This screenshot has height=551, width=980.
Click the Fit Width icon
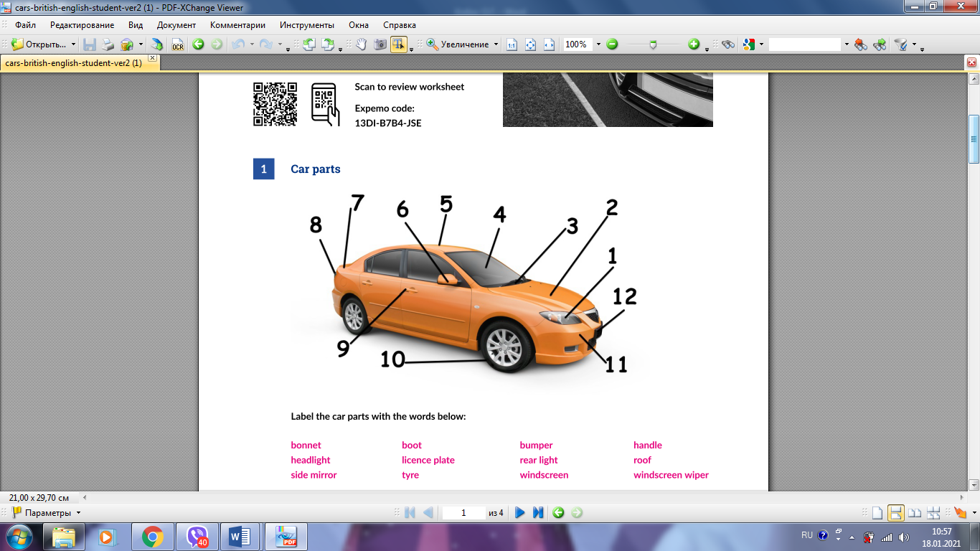[550, 44]
